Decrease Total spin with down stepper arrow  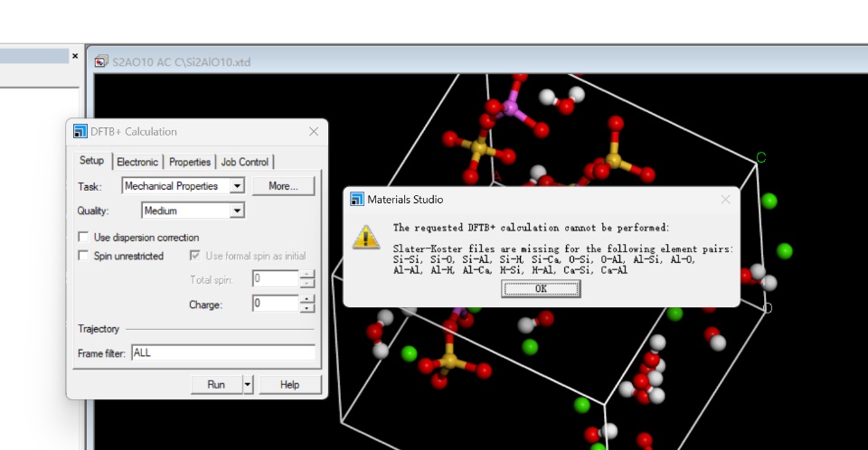point(307,283)
